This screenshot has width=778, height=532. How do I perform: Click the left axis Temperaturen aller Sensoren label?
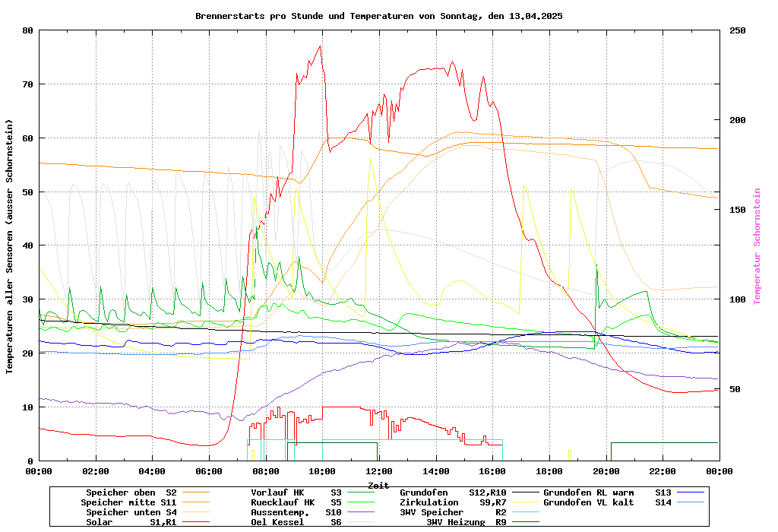[x=10, y=246]
